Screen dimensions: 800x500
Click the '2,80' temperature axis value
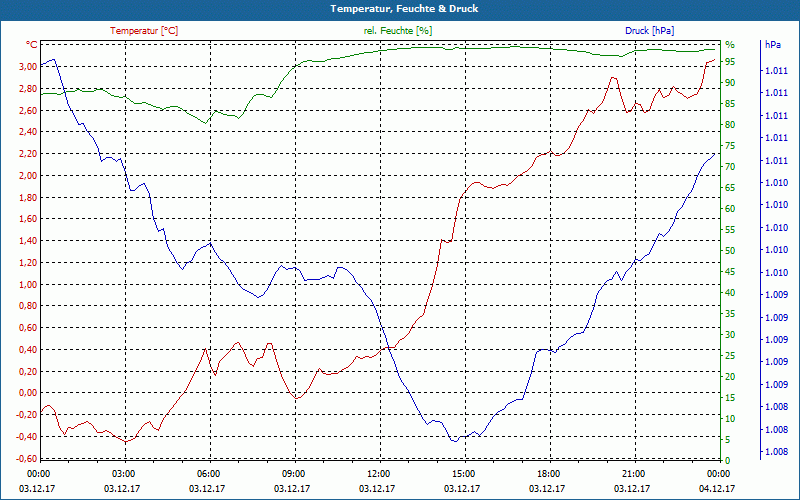(x=28, y=88)
